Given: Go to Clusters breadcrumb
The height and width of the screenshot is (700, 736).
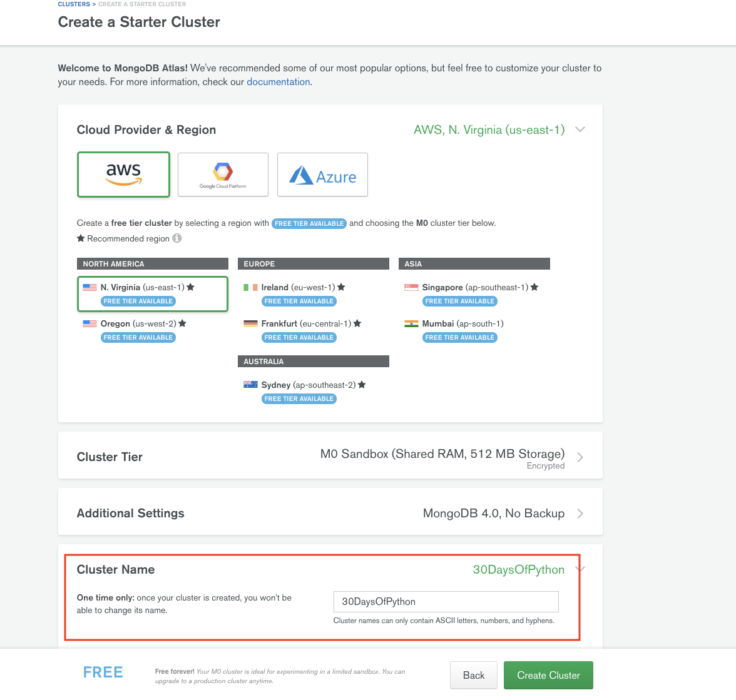Looking at the screenshot, I should [74, 4].
